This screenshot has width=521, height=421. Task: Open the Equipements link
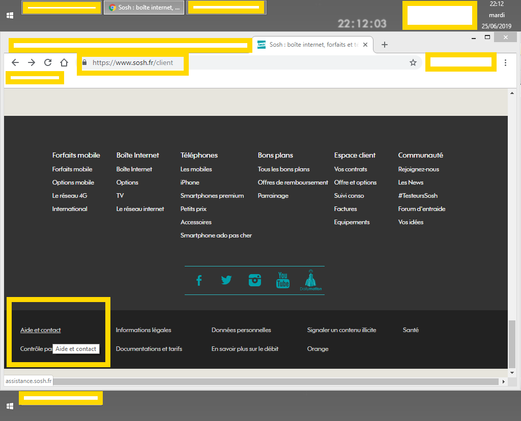(x=352, y=222)
